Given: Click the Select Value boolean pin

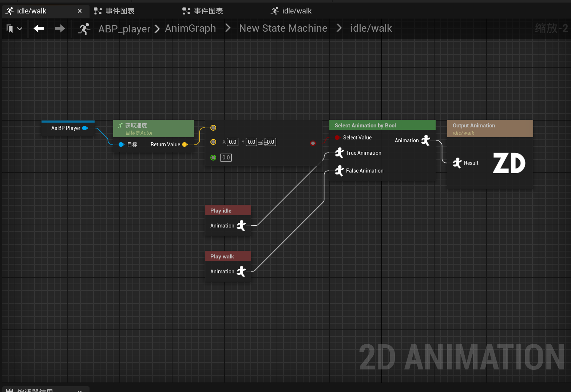Looking at the screenshot, I should pyautogui.click(x=337, y=138).
